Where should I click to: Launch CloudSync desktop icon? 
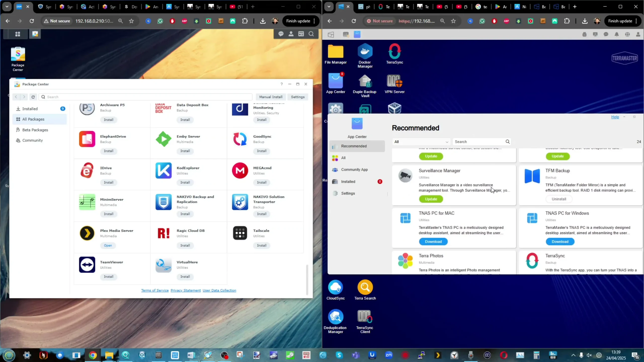(336, 290)
